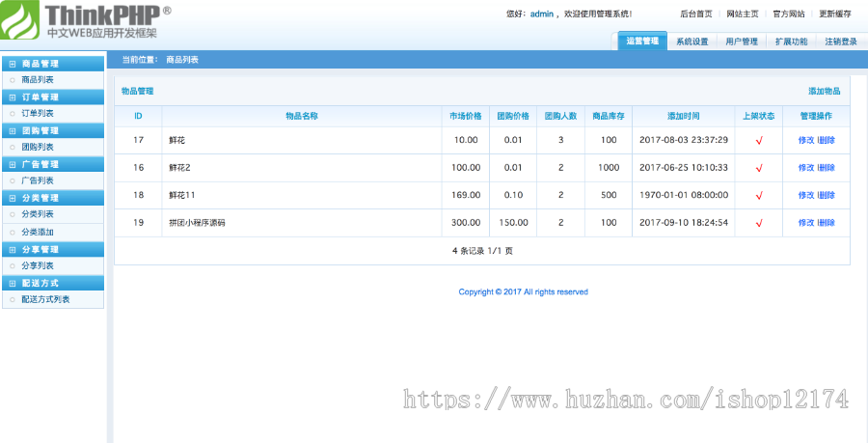Viewport: 868px width, 443px height.
Task: Toggle shelf status checkmark for 鲜花11
Action: click(x=759, y=196)
